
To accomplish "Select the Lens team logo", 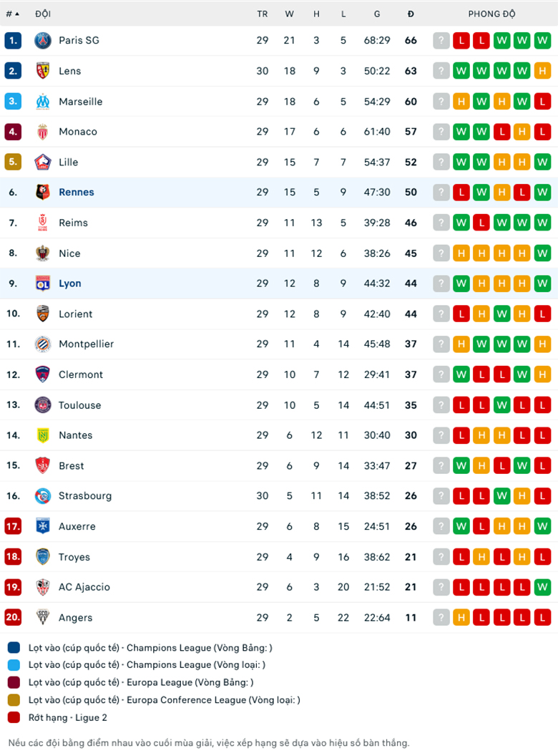I will click(x=41, y=71).
